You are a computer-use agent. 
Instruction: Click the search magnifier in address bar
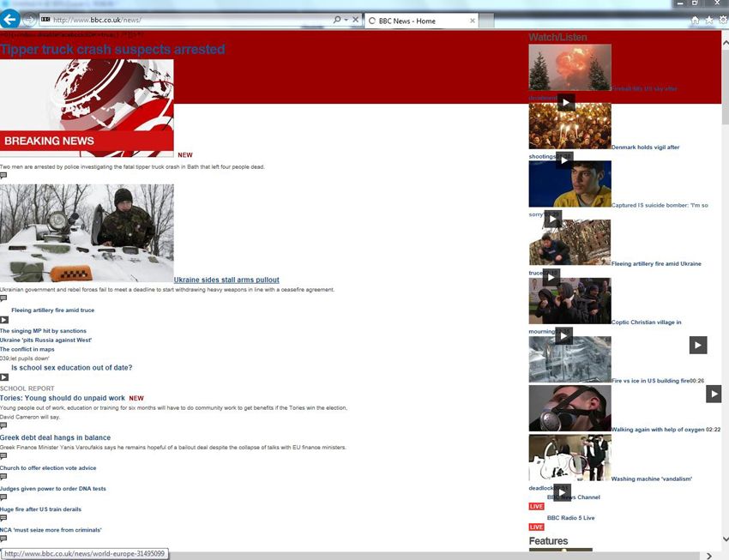(337, 20)
